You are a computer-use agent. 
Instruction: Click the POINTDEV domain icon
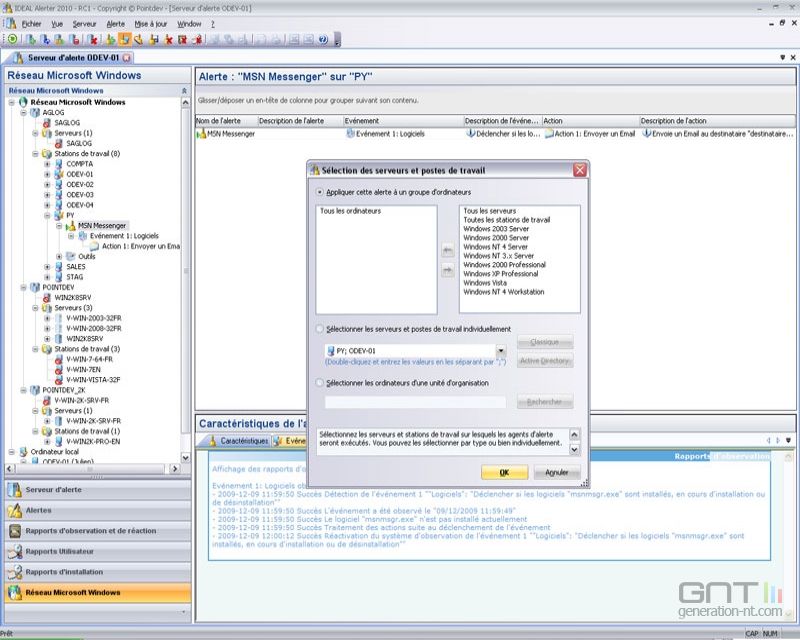(35, 287)
